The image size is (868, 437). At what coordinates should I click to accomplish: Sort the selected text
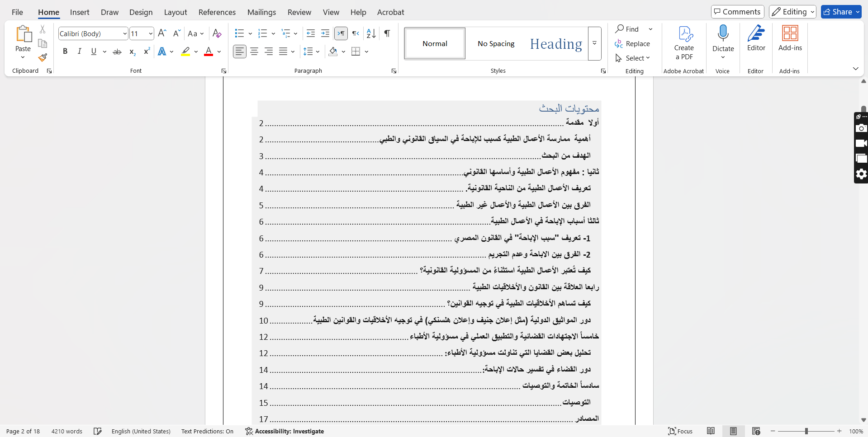pyautogui.click(x=371, y=33)
